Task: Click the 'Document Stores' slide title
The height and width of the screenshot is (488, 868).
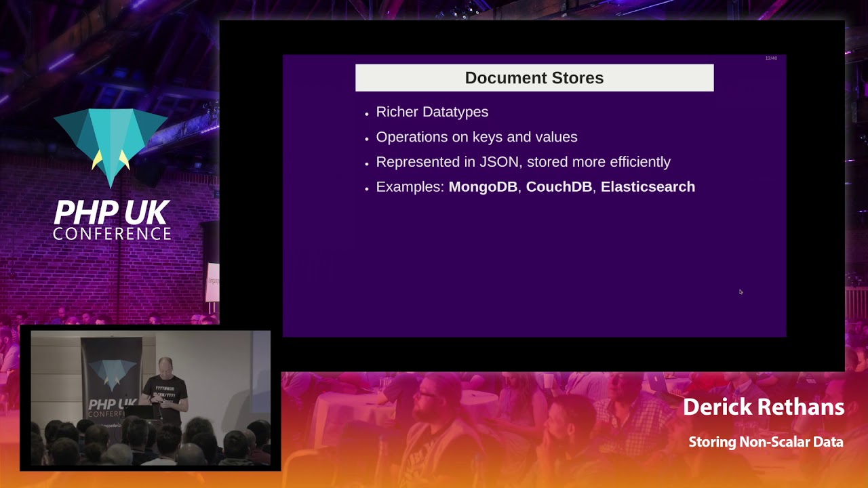Action: [534, 78]
